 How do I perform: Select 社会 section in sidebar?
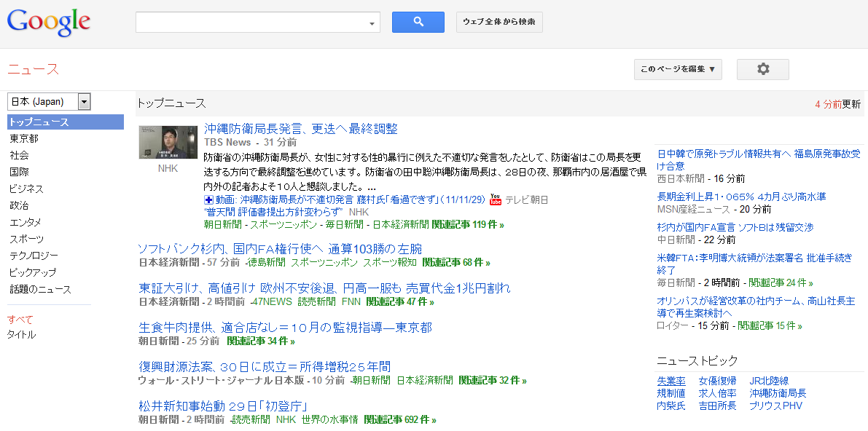[x=19, y=156]
